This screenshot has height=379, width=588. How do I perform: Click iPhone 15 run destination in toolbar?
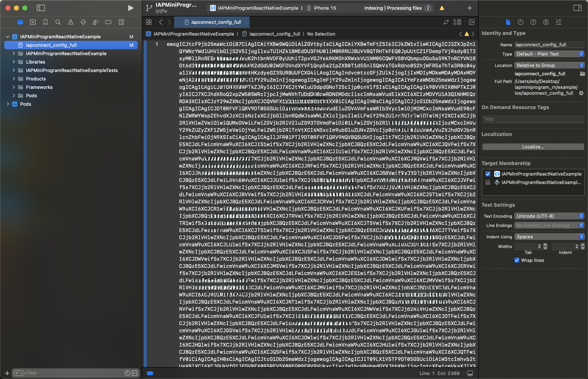[325, 8]
